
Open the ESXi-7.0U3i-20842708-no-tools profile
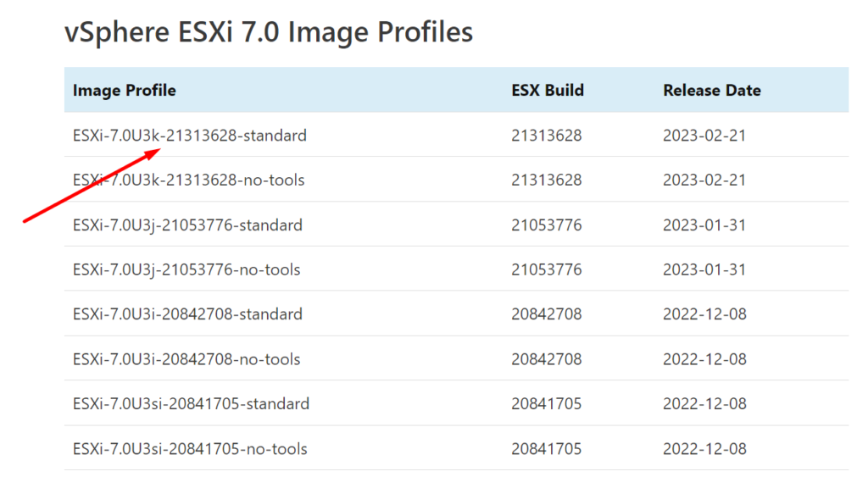coord(186,359)
